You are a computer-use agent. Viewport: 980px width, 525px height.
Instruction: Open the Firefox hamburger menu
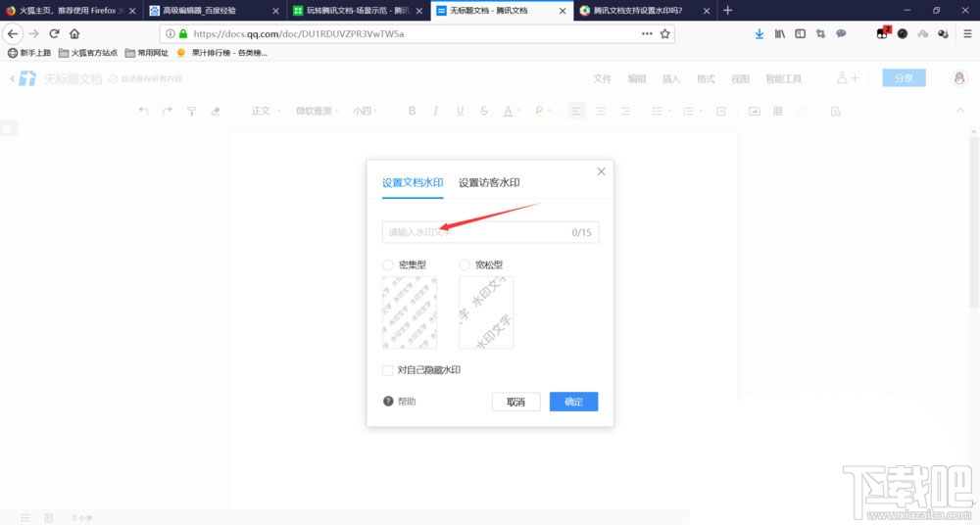click(x=967, y=33)
